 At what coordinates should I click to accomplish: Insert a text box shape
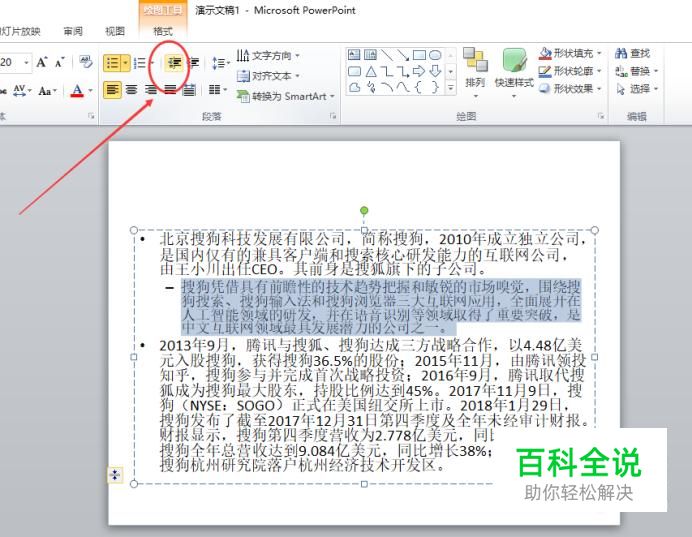tap(354, 55)
